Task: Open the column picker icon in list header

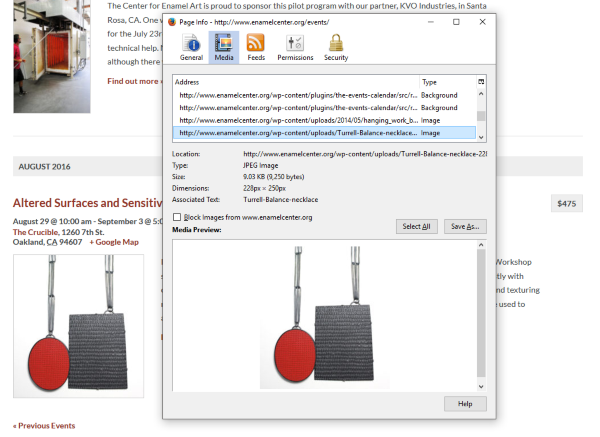Action: point(481,82)
